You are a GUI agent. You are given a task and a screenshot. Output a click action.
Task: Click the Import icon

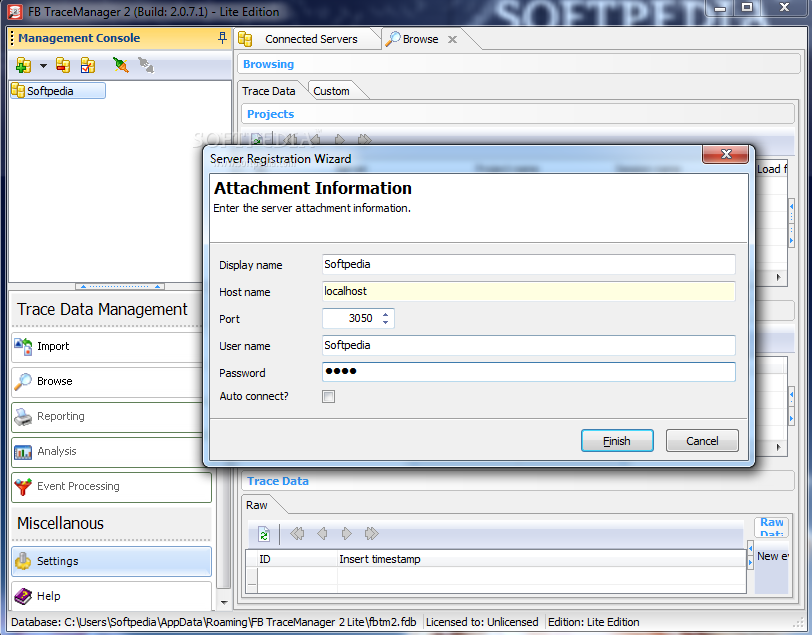point(23,347)
